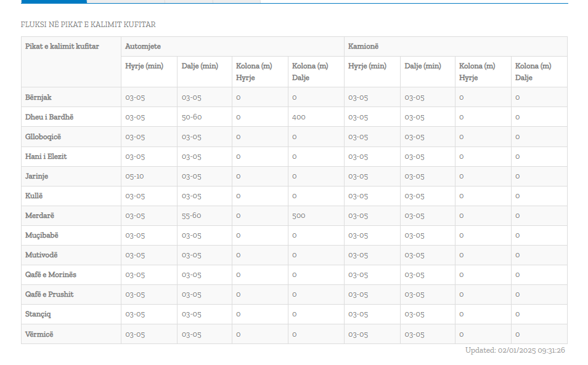Select the Dheu i Bardhë row label
Image resolution: width=588 pixels, height=365 pixels.
pos(49,117)
